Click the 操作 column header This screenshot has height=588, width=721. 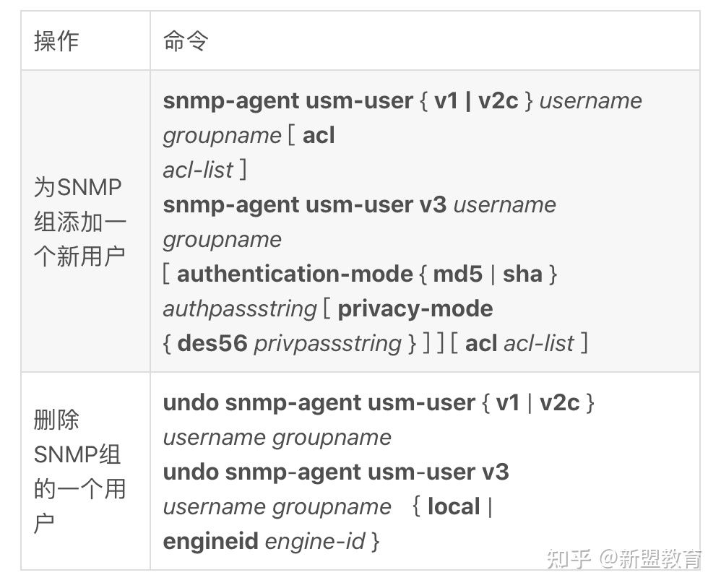tap(56, 41)
